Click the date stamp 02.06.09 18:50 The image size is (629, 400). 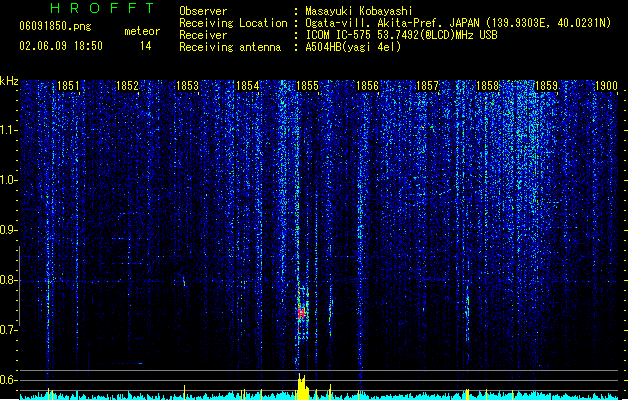pyautogui.click(x=61, y=46)
